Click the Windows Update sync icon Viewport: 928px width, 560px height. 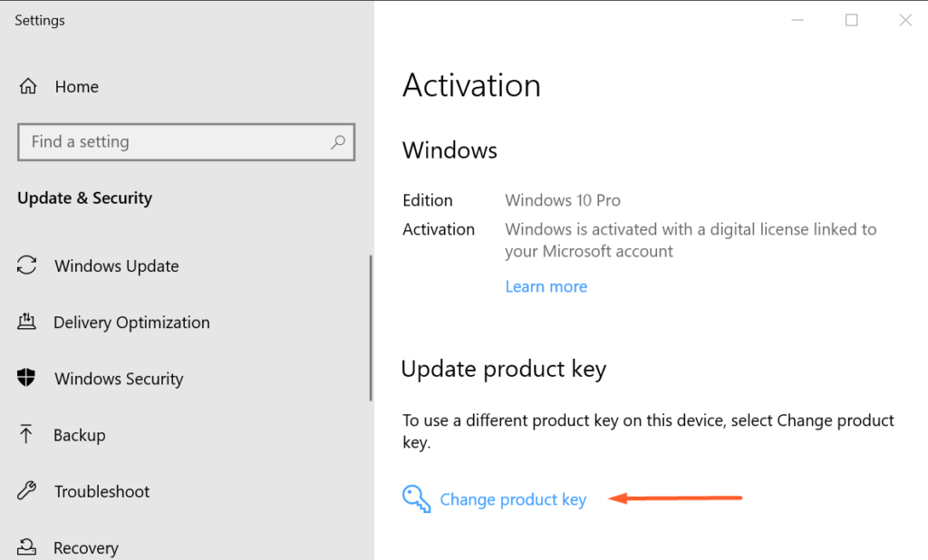click(26, 266)
